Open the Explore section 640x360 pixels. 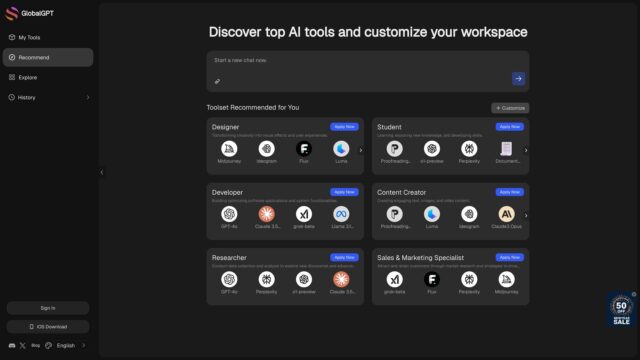tap(48, 78)
